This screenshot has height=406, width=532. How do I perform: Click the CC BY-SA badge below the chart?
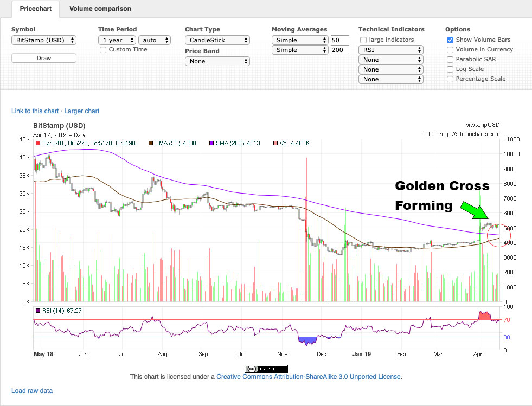coord(265,368)
